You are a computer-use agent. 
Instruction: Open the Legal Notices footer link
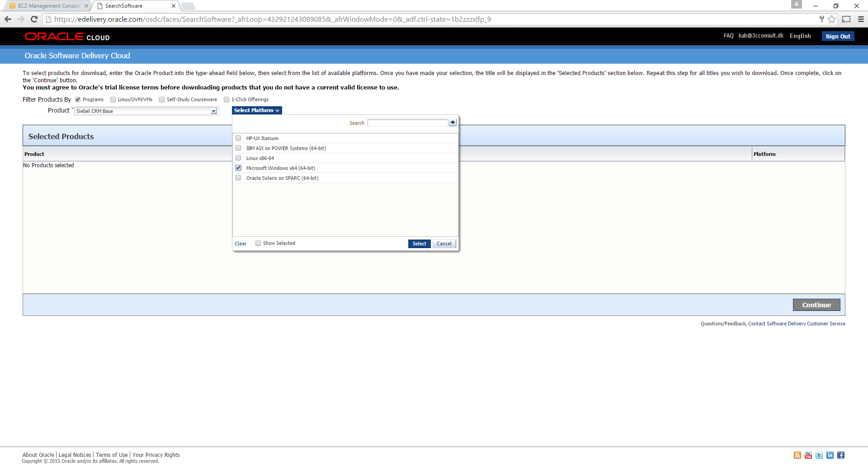click(x=75, y=455)
